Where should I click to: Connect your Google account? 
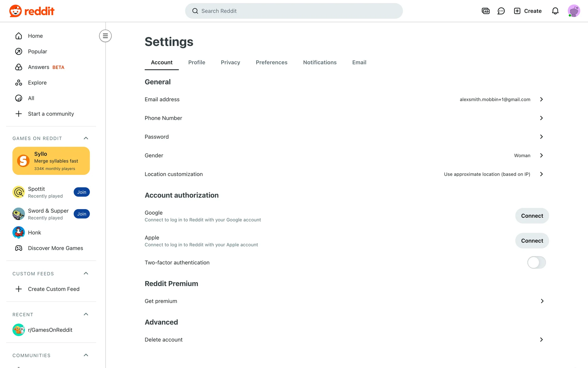tap(532, 216)
